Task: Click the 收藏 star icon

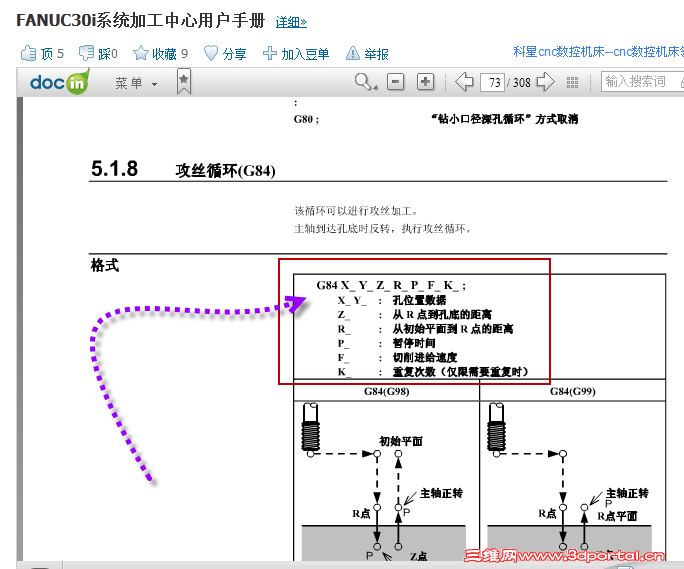Action: (x=140, y=53)
